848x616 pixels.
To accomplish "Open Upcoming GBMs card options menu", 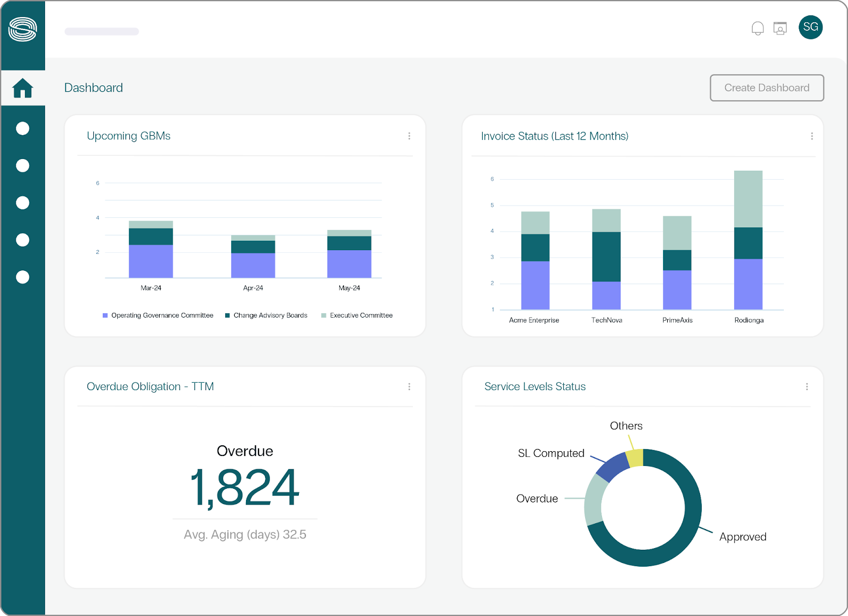I will click(409, 136).
